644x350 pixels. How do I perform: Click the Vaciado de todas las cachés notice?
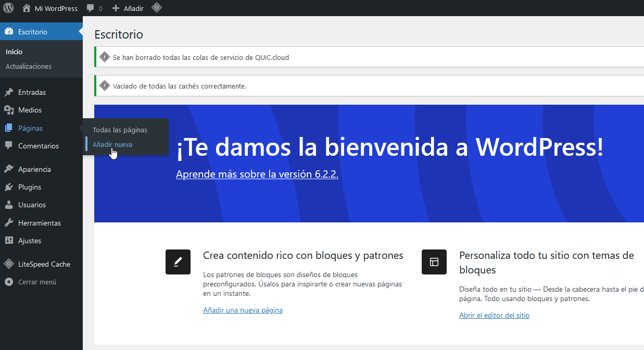pos(180,86)
